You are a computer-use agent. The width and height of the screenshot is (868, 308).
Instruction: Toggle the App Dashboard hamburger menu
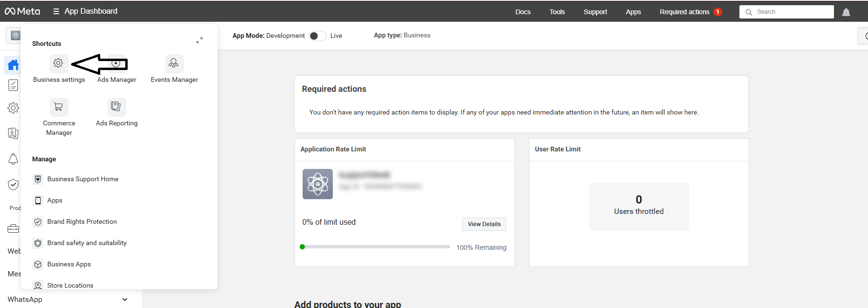pyautogui.click(x=56, y=11)
